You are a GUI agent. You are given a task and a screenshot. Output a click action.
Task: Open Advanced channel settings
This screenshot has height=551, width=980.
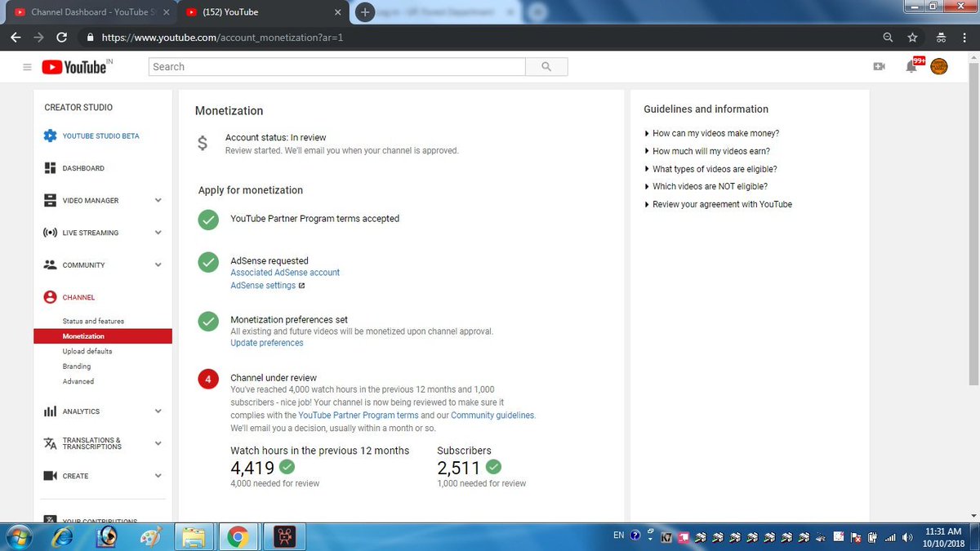pyautogui.click(x=78, y=381)
